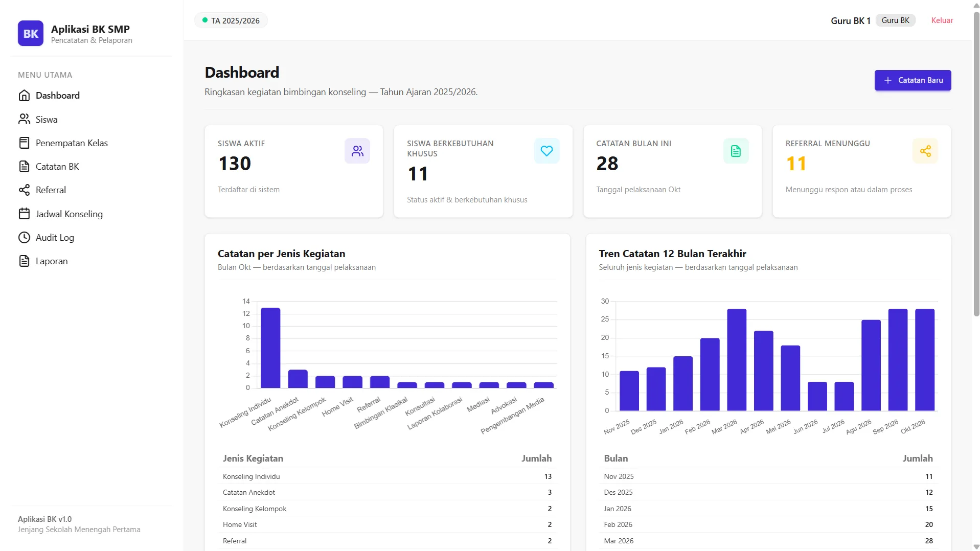
Task: Click the Catatan Anekdot table row
Action: click(x=387, y=492)
